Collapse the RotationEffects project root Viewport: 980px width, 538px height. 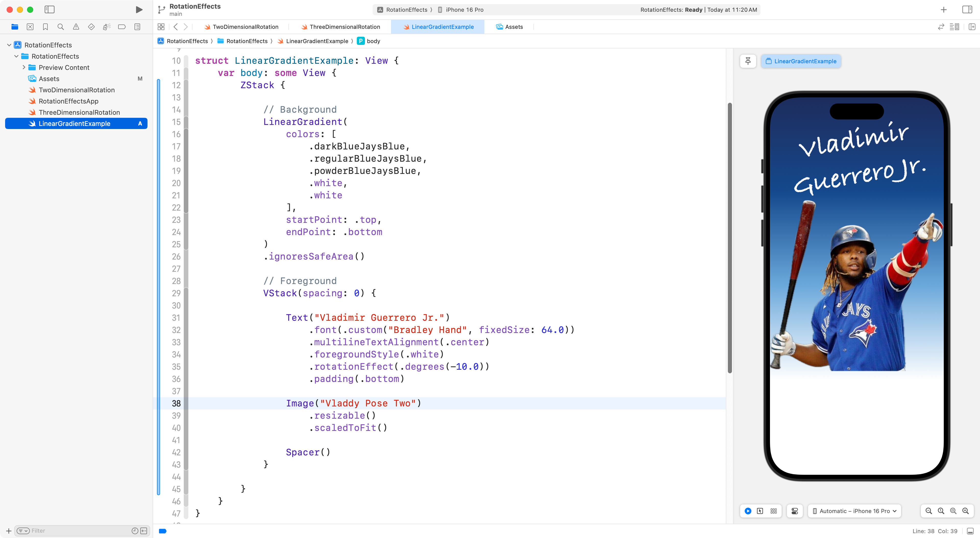pyautogui.click(x=9, y=45)
